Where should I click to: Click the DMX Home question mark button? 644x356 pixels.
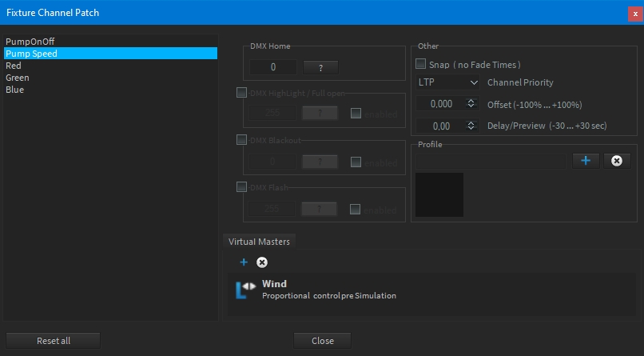[320, 67]
